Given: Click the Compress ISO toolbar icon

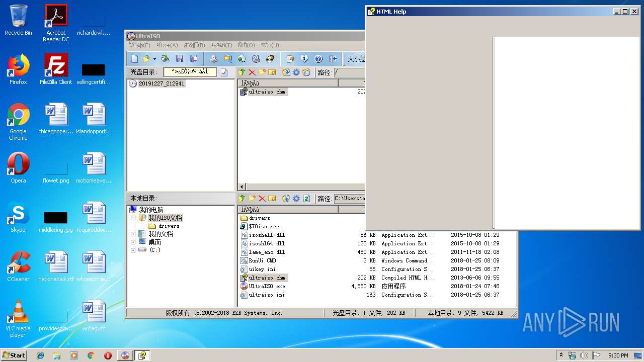Looking at the screenshot, I should [228, 59].
